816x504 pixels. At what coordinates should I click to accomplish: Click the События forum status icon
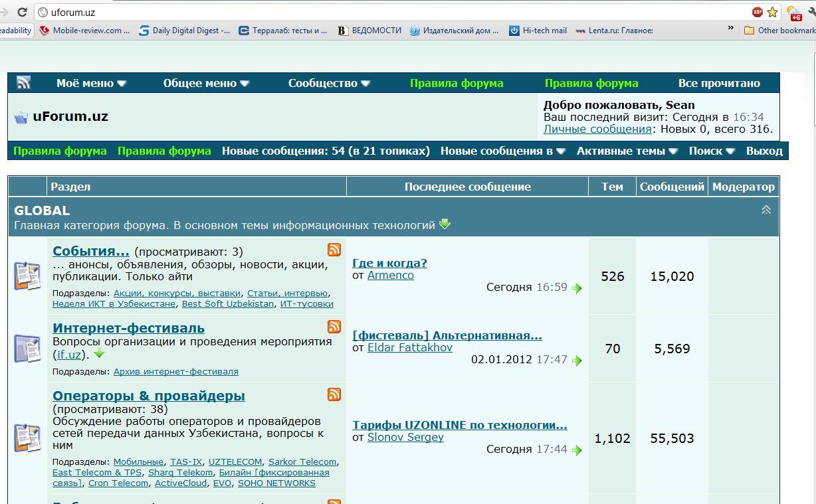(x=27, y=276)
